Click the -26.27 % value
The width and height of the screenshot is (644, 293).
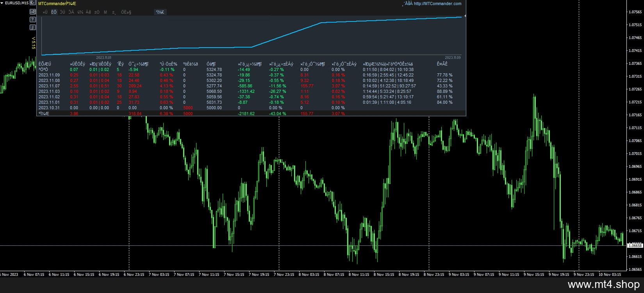click(x=278, y=91)
